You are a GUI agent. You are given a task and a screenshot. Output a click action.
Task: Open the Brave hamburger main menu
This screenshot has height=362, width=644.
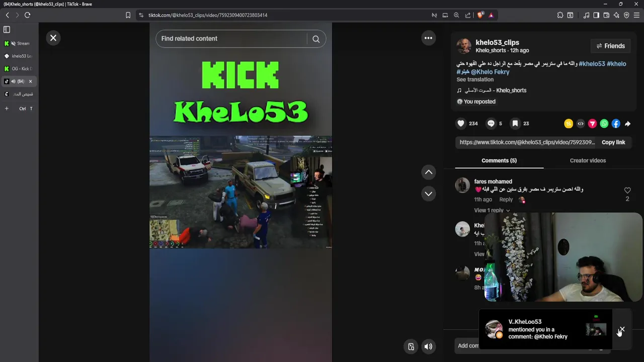click(636, 15)
